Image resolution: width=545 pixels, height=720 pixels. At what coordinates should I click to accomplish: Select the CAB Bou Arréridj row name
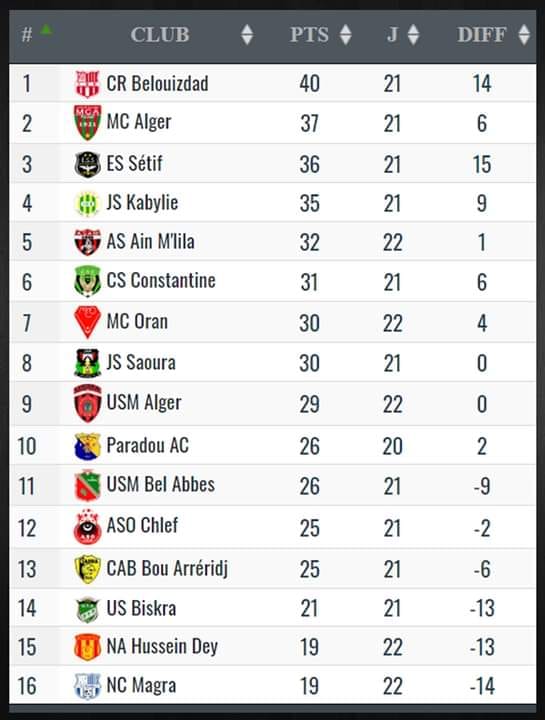(x=167, y=568)
